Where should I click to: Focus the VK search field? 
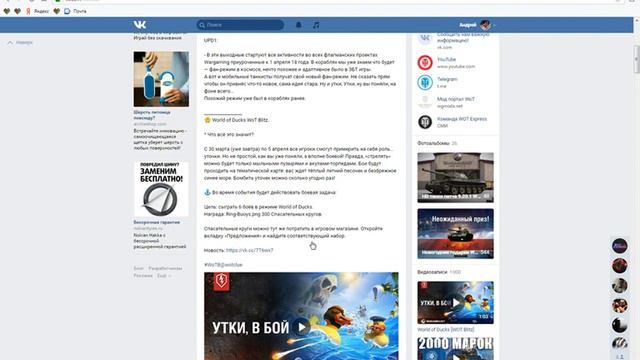[x=240, y=25]
